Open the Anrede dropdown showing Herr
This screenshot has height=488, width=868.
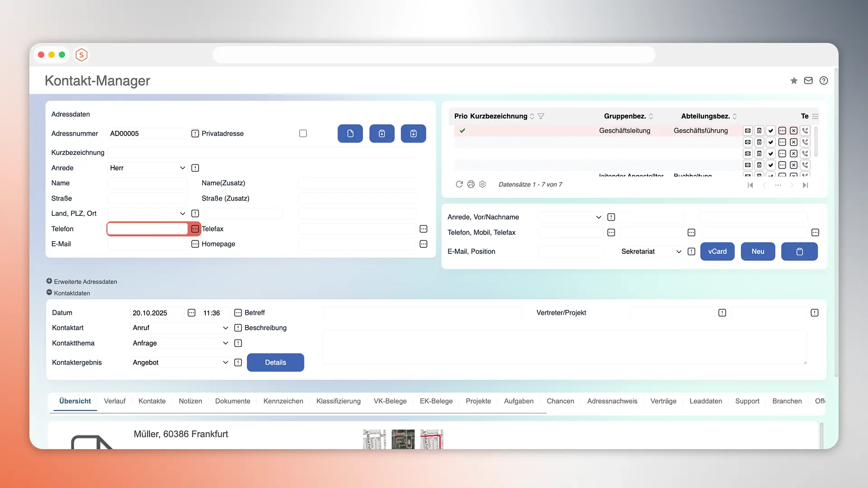[x=147, y=168]
